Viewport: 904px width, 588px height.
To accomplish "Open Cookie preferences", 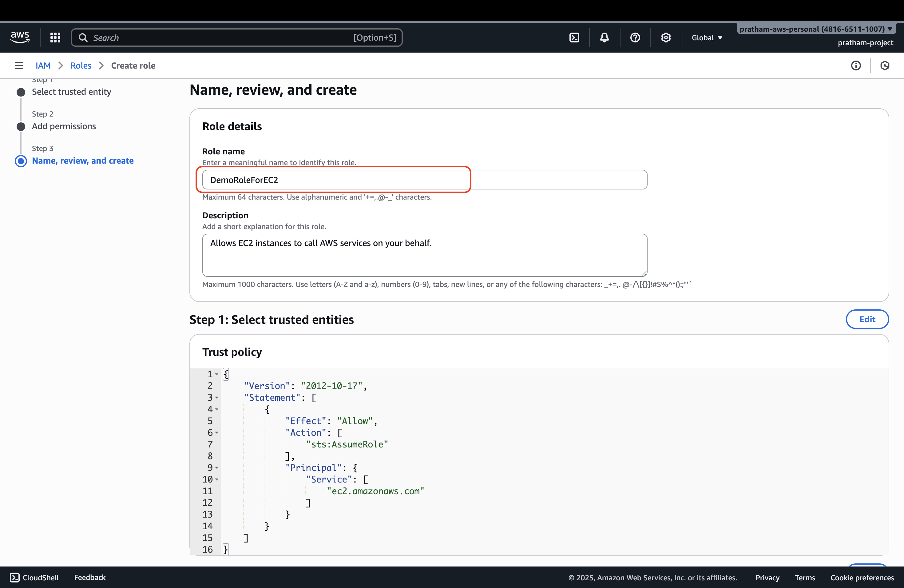I will coord(862,578).
